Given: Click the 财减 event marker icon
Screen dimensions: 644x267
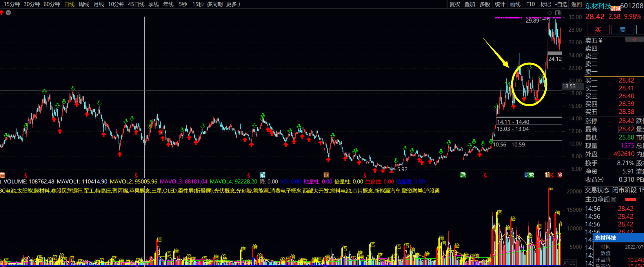Looking at the screenshot, I should (529, 175).
